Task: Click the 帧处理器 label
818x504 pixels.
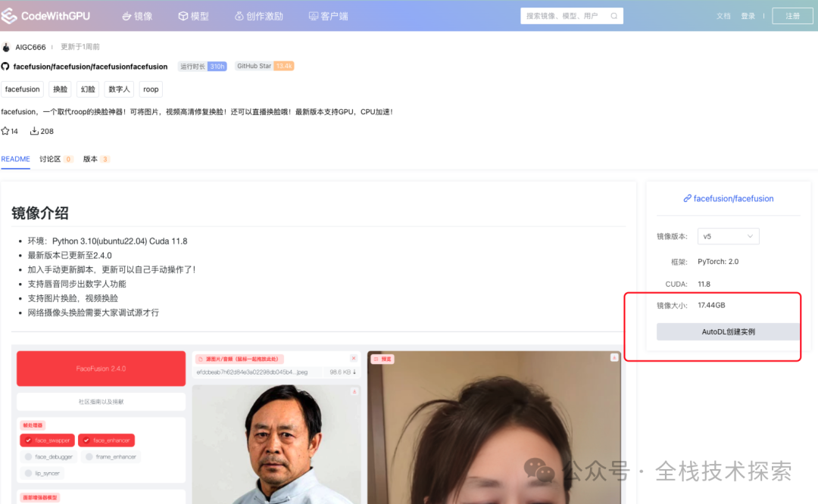Action: pyautogui.click(x=33, y=425)
